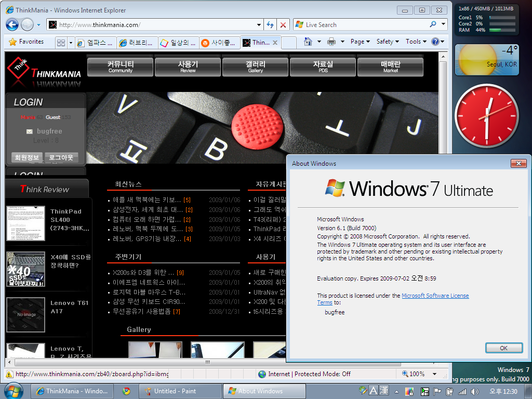Click the page's vertical scrollbar up arrow

443,57
